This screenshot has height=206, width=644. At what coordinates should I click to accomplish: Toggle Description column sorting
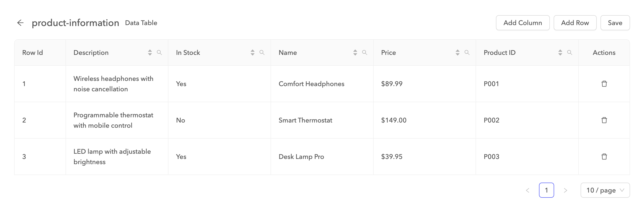point(150,53)
